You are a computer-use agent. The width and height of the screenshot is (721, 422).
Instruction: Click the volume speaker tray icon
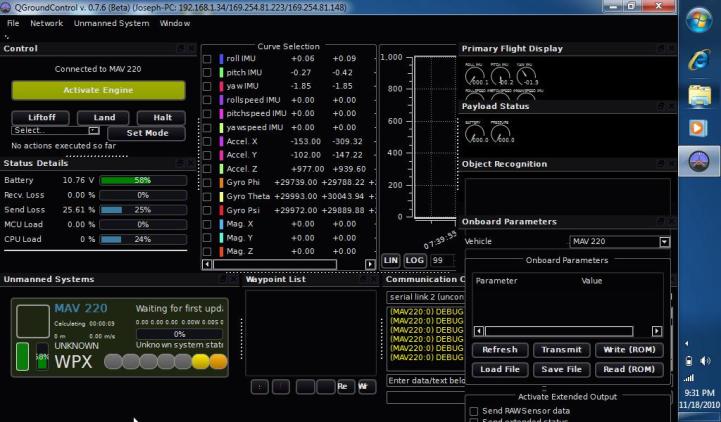705,361
